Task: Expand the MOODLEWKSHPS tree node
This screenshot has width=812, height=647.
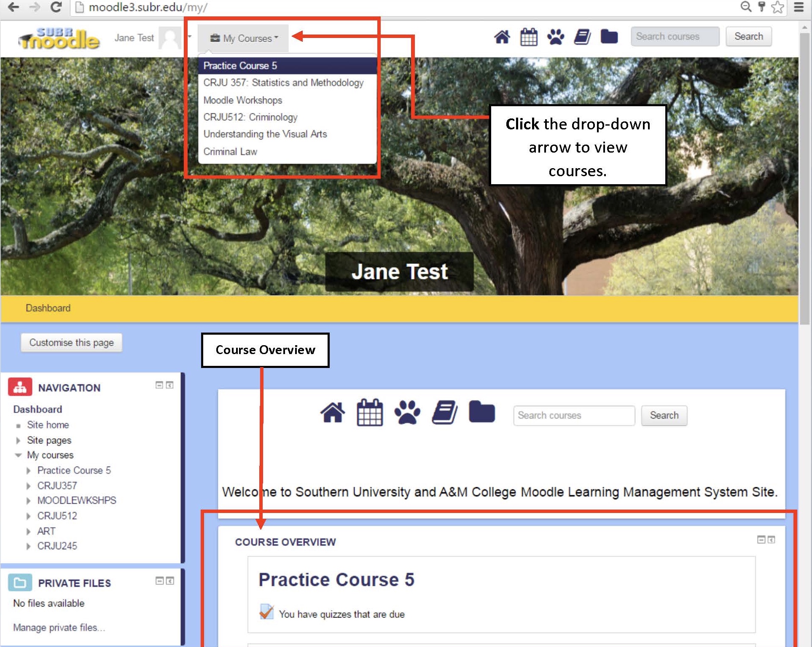Action: pyautogui.click(x=29, y=501)
